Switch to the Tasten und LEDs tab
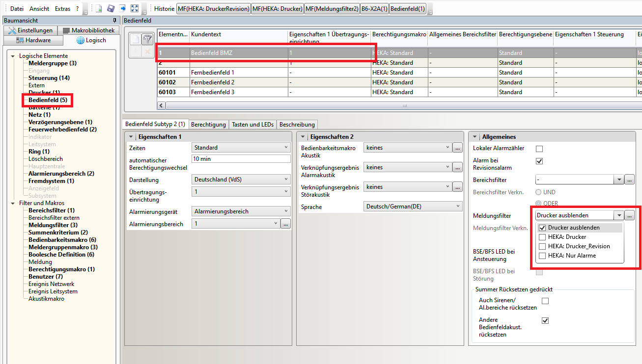The height and width of the screenshot is (364, 642). point(252,125)
